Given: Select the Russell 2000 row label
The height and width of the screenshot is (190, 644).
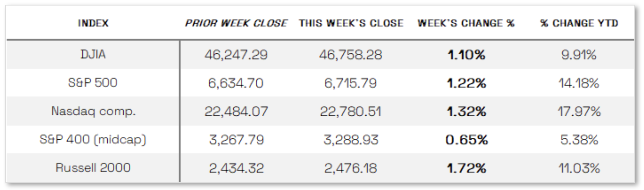Looking at the screenshot, I should tap(93, 168).
